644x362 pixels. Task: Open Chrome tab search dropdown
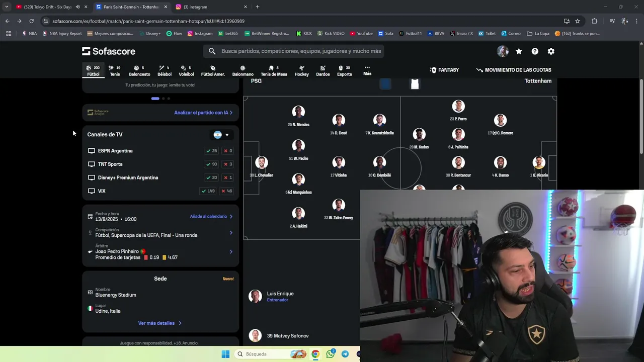pos(7,7)
